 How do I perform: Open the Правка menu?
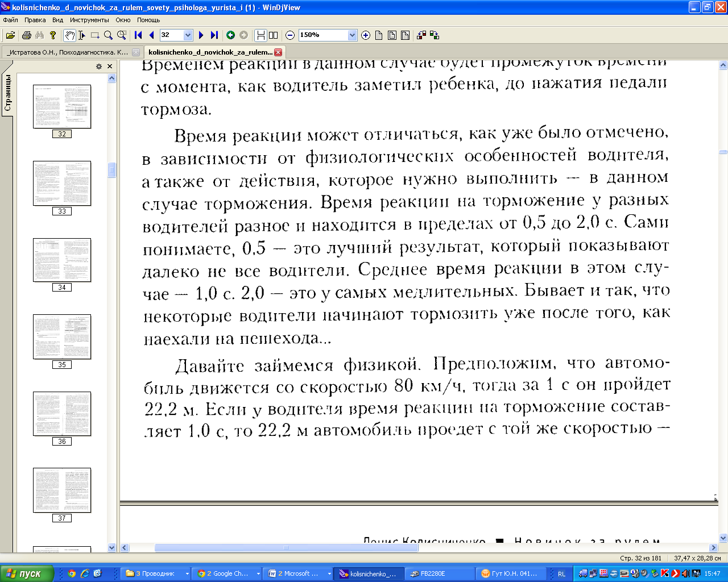click(35, 20)
